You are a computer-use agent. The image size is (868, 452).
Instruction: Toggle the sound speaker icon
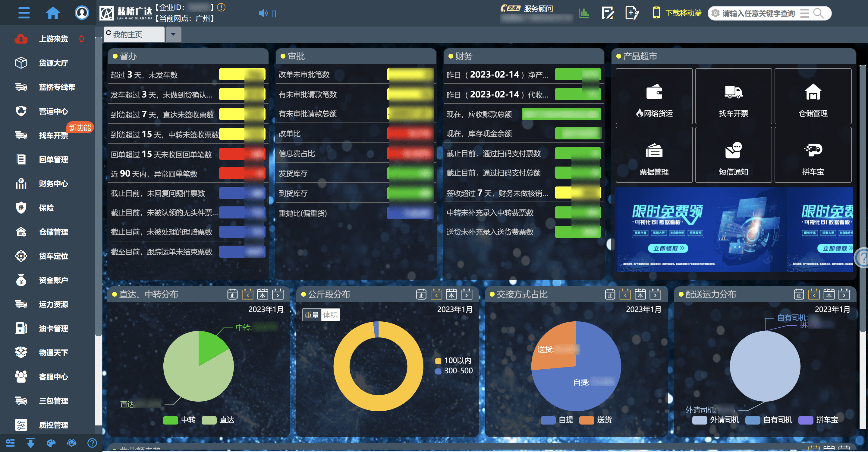(263, 14)
